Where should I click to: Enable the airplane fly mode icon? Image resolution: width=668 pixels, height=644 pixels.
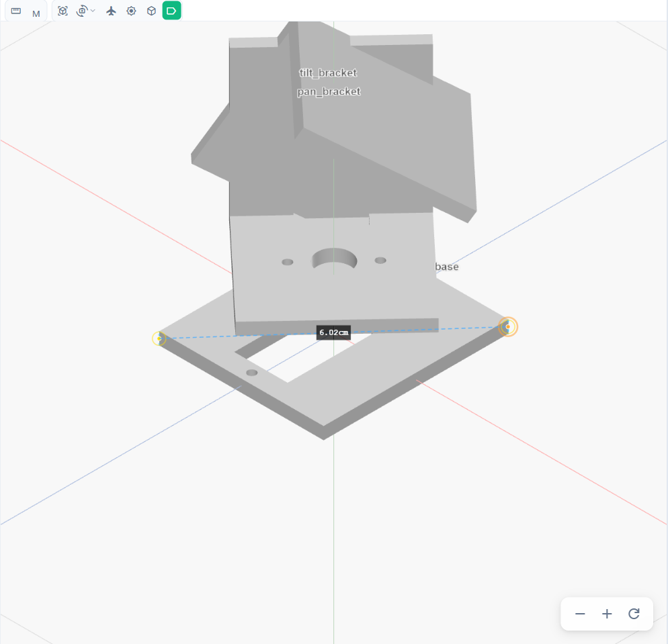[x=111, y=11]
